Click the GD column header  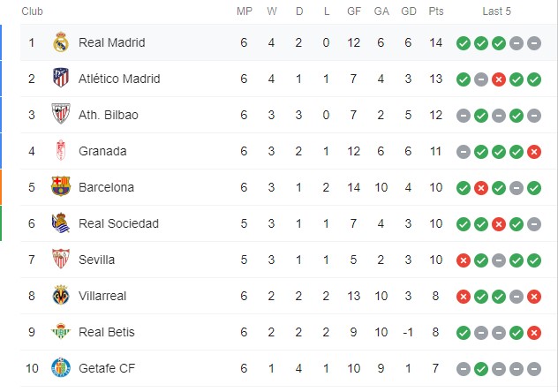(x=409, y=11)
